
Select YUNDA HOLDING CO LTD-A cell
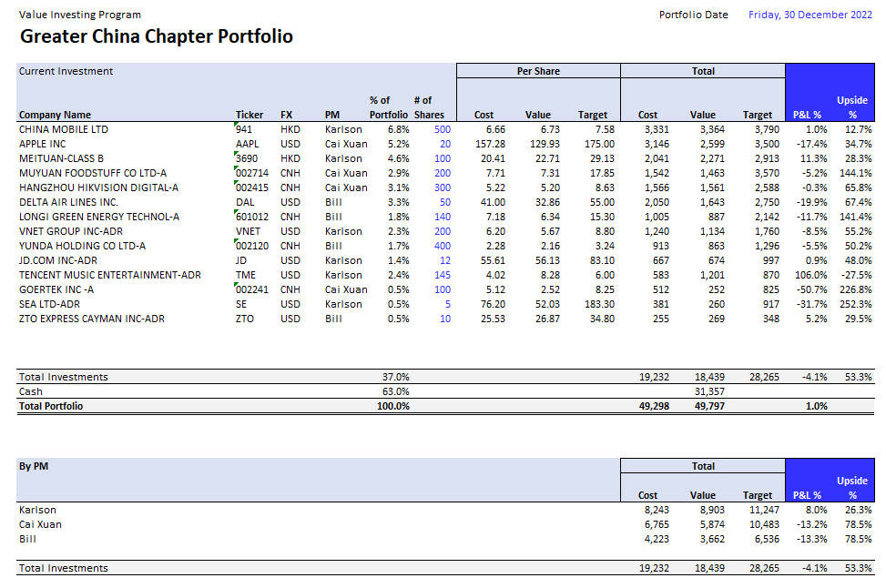coord(82,247)
